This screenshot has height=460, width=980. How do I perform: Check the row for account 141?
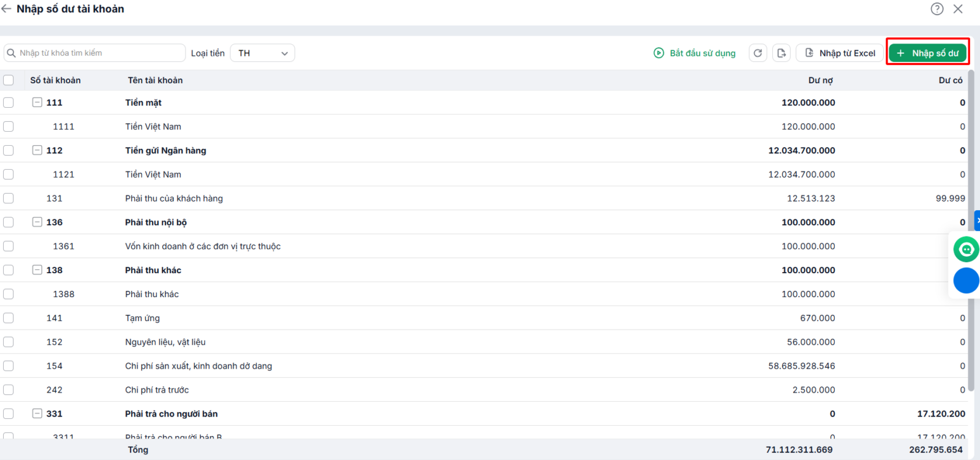tap(9, 318)
